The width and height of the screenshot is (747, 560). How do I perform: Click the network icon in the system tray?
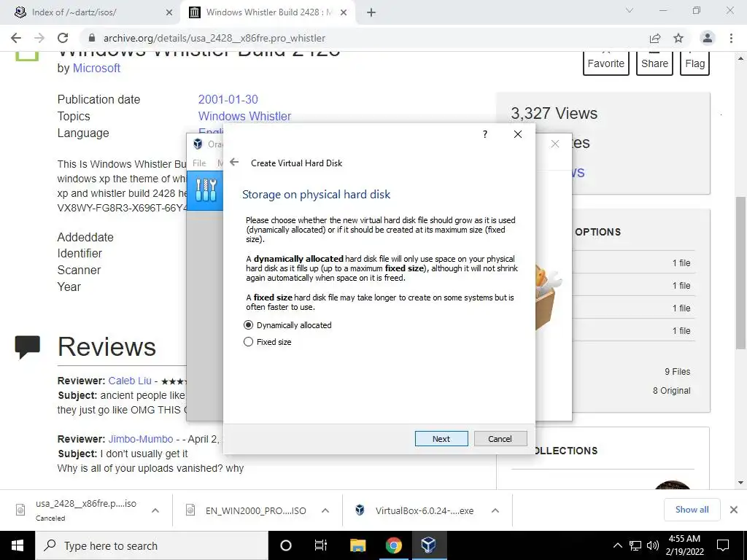click(x=635, y=545)
